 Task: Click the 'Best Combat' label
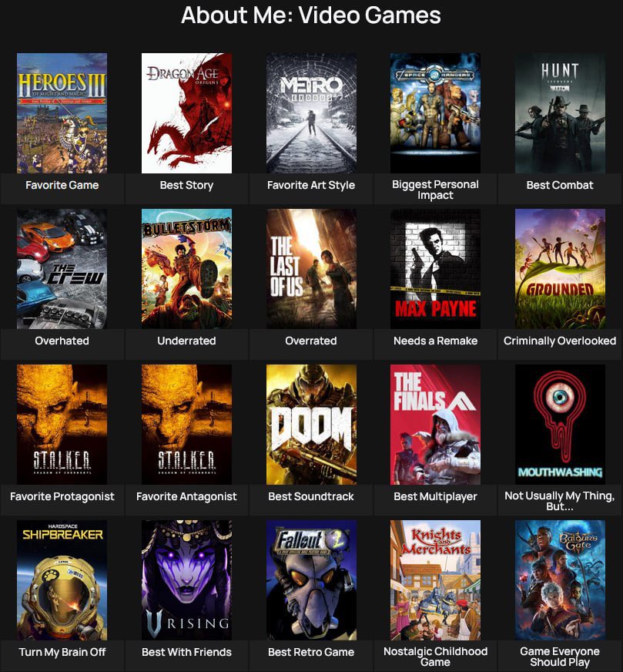(560, 185)
